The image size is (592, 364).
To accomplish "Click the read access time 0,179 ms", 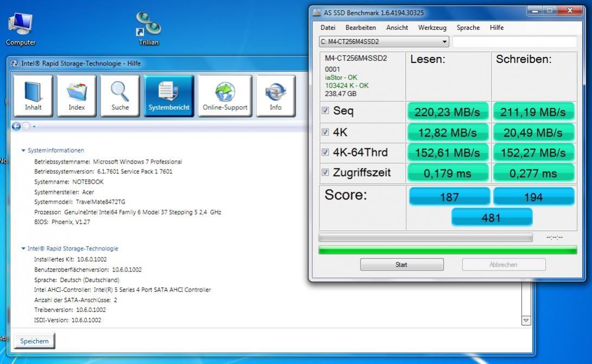I will pyautogui.click(x=448, y=173).
